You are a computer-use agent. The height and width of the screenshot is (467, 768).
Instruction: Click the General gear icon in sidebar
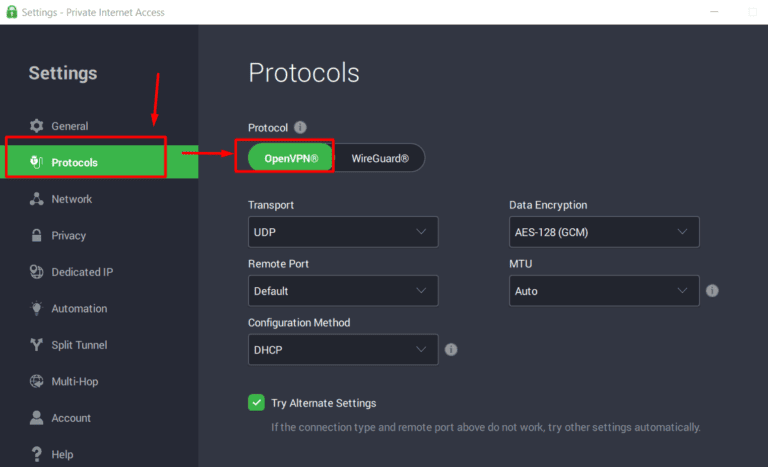[x=36, y=126]
